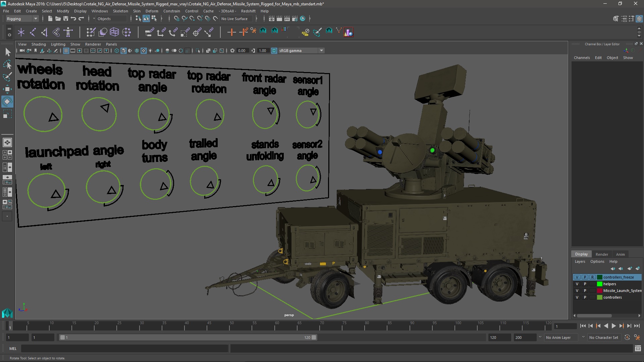The width and height of the screenshot is (644, 362).
Task: Click the Go to End of playback button
Action: pyautogui.click(x=637, y=326)
